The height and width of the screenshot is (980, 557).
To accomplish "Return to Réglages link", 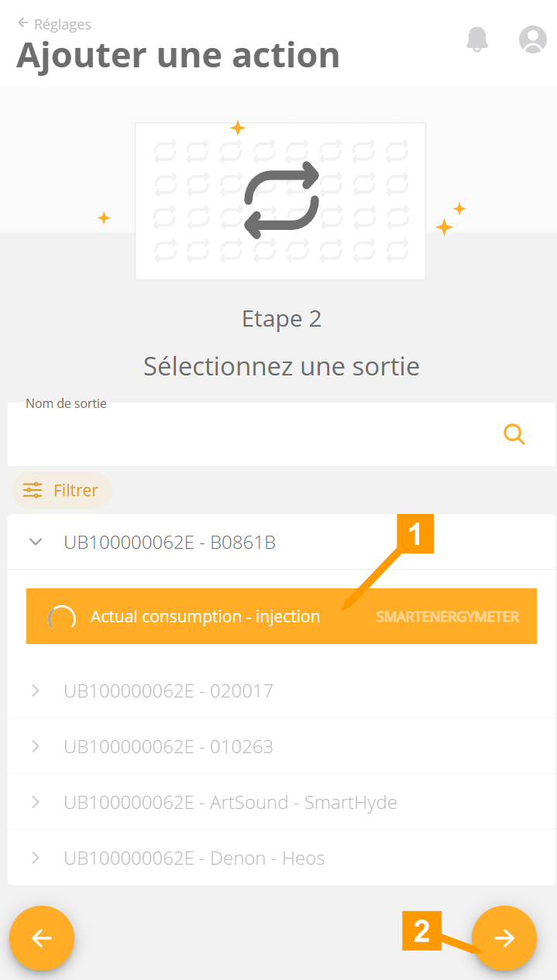I will 62,25.
